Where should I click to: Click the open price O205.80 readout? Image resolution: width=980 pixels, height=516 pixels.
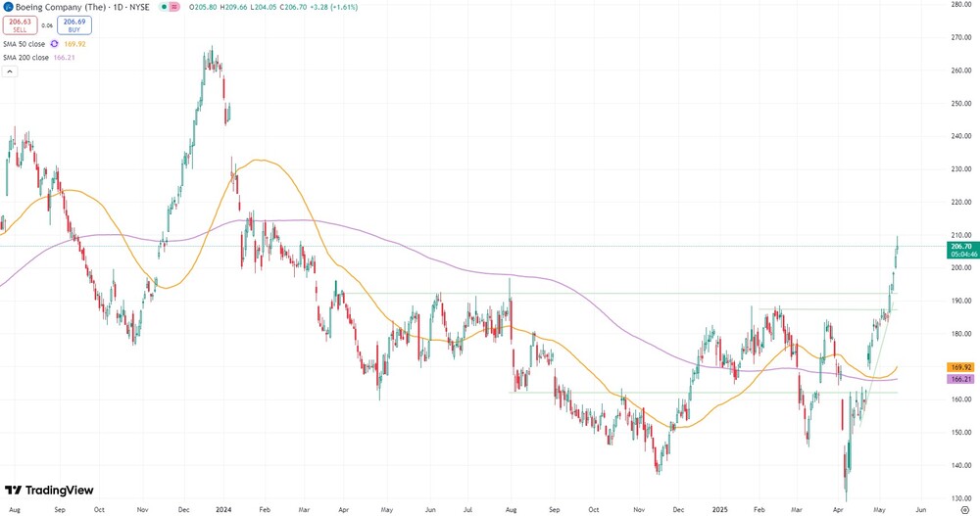point(203,8)
